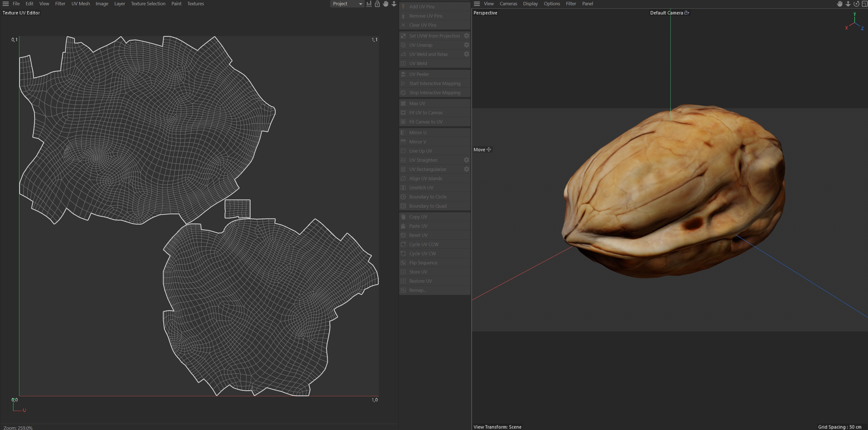Click the Boundary to Circle command
Screen dimensions: 868x430
coord(427,197)
